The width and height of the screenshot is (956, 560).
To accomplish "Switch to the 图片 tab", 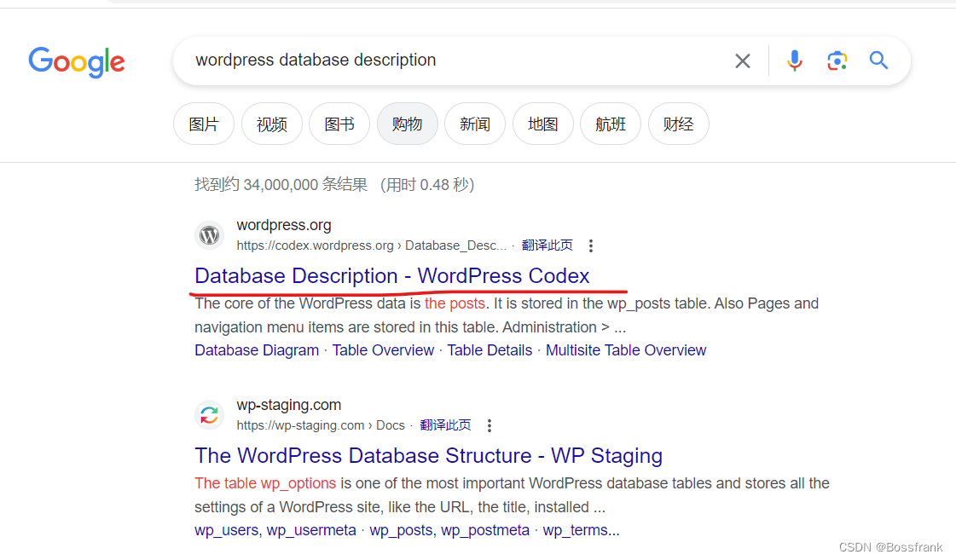I will coord(204,124).
